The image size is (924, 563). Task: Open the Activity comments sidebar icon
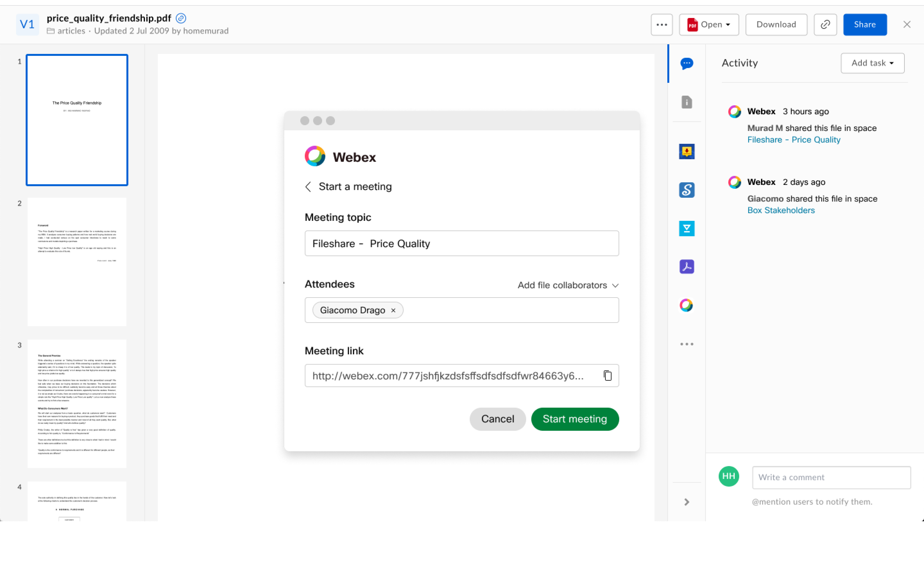point(687,63)
